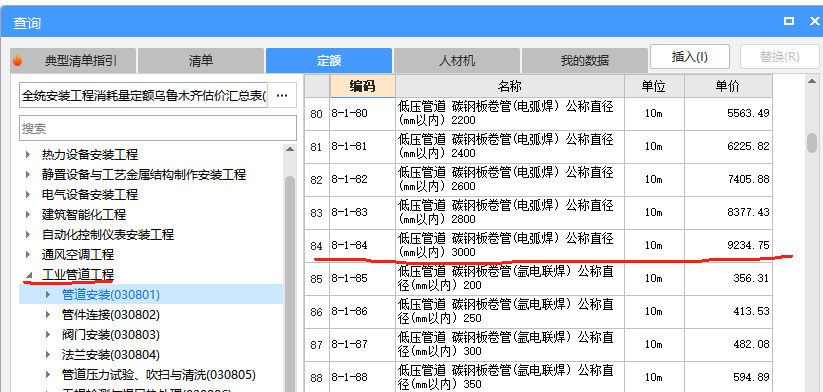Select code cell 8-1-87

362,345
